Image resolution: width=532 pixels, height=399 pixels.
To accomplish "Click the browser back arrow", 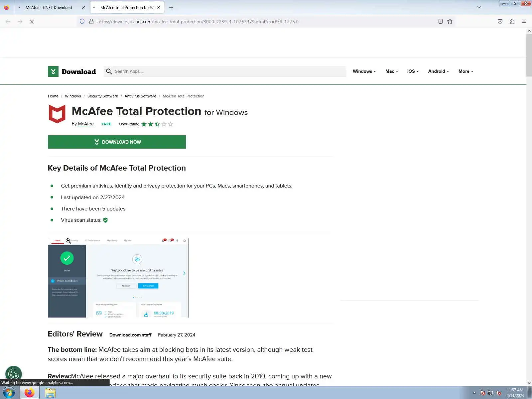I will [8, 22].
